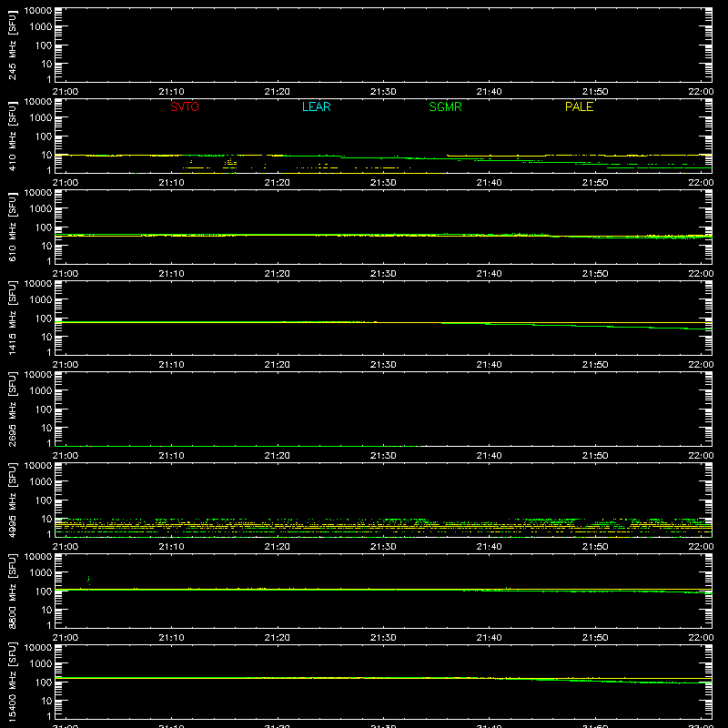Click the 21:40 tick under the 610 MHz plot
Image resolution: width=728 pixels, height=728 pixels.
[489, 274]
